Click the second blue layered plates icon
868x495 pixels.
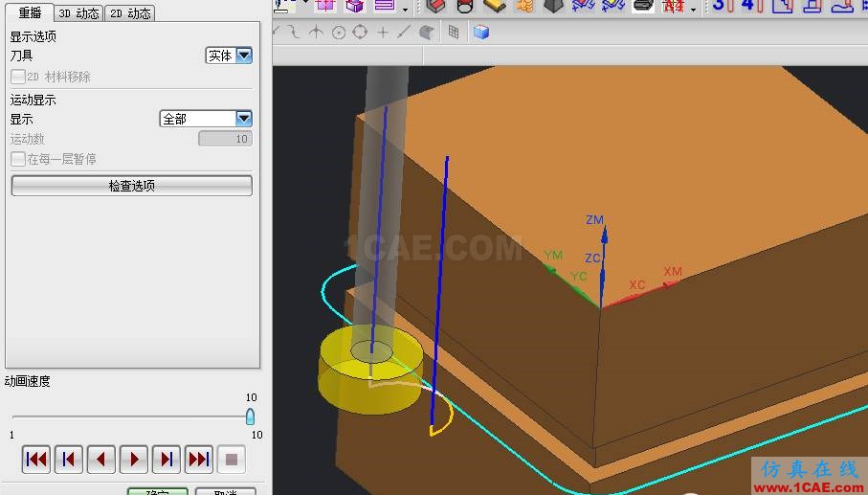pyautogui.click(x=612, y=6)
